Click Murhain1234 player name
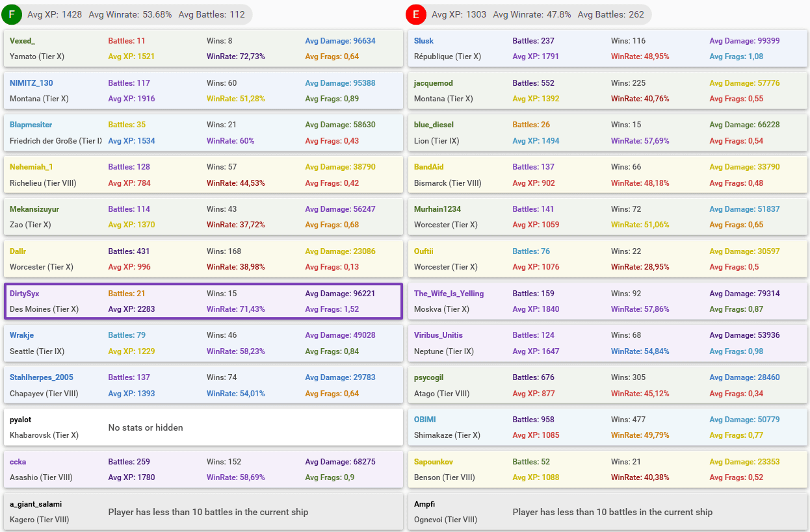The image size is (810, 532). [x=438, y=209]
